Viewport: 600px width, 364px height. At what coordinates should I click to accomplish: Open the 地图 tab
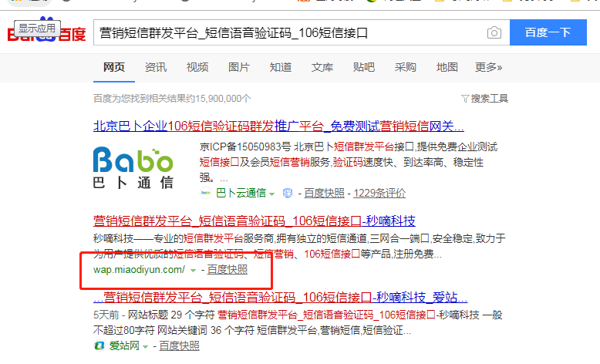pos(447,67)
